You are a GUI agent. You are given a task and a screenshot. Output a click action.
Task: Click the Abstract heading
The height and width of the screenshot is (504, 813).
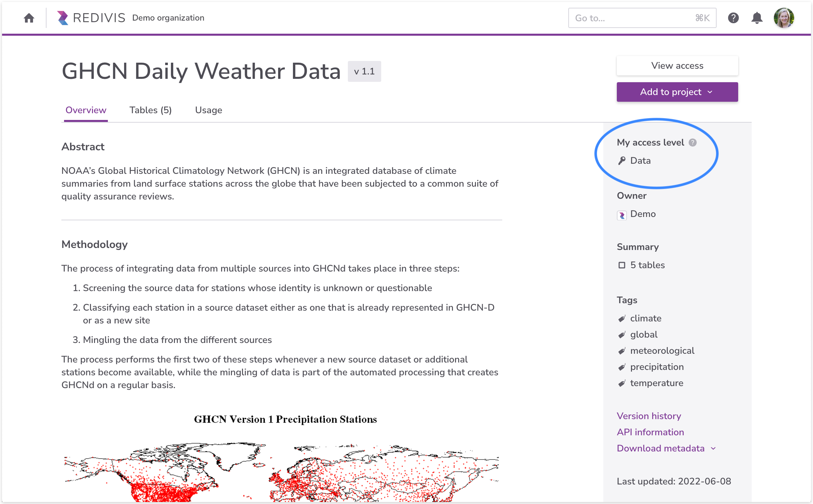pos(83,147)
